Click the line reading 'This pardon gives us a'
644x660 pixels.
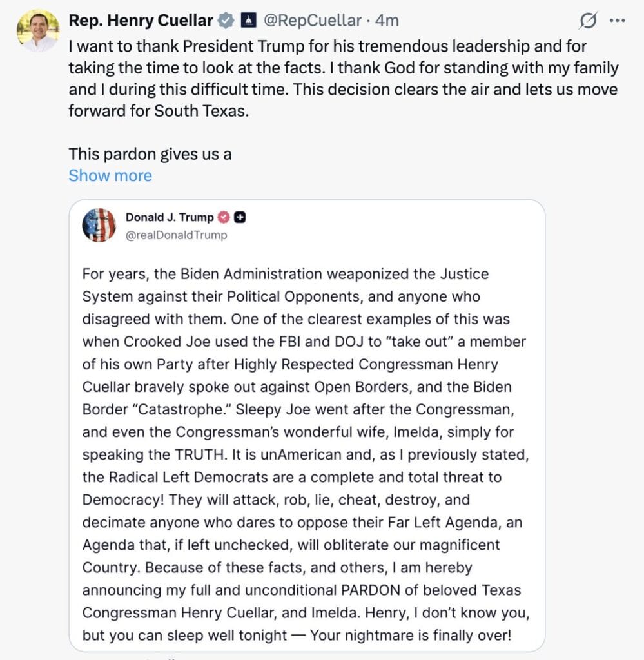[x=150, y=154]
